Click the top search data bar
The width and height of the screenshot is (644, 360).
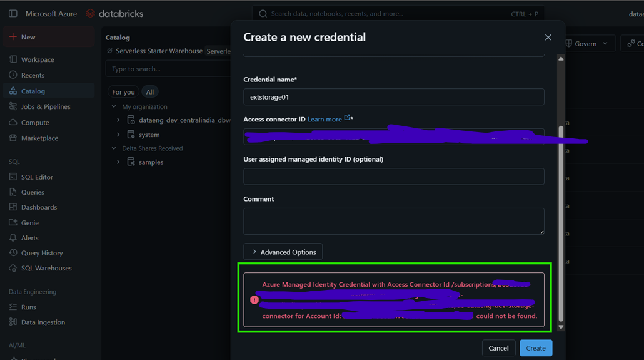tap(398, 14)
